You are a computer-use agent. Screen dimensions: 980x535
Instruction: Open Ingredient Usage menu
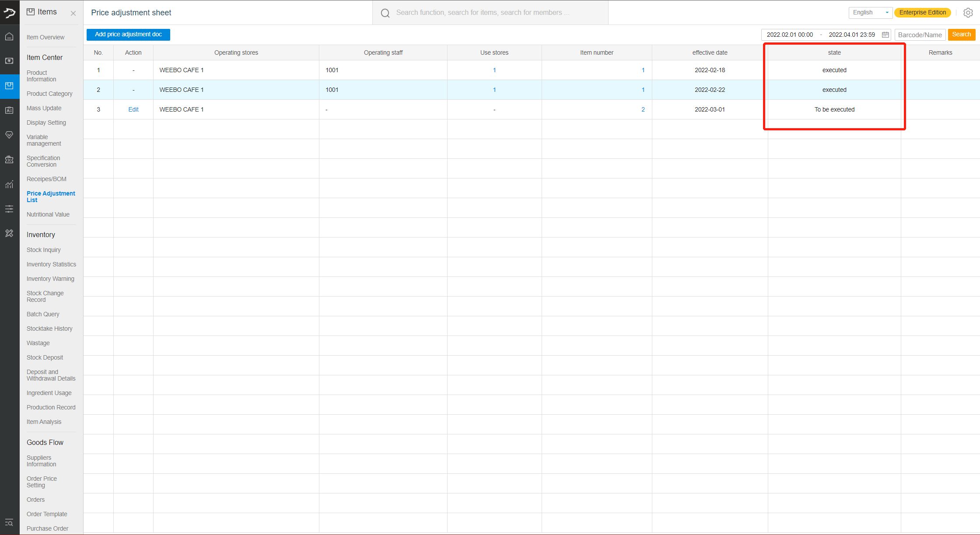click(x=49, y=393)
